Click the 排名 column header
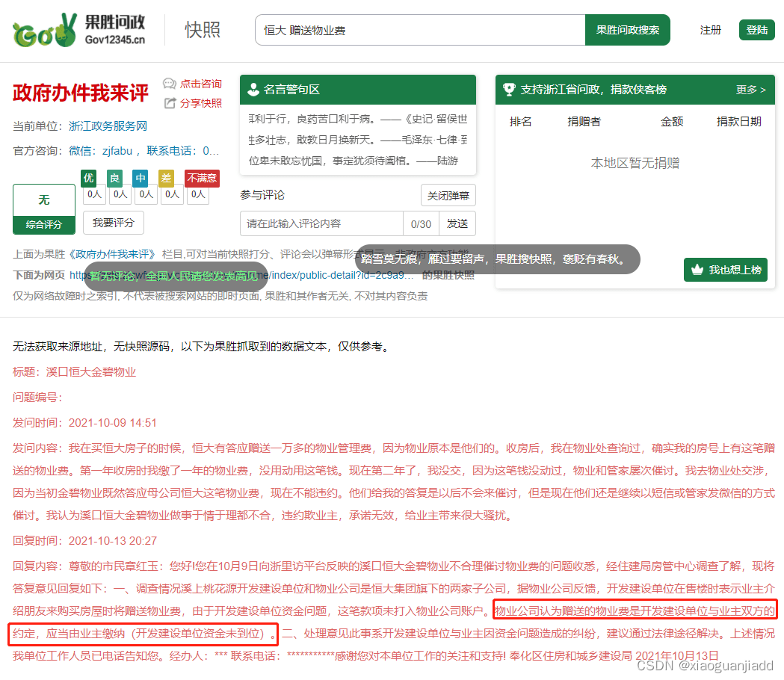784x680 pixels. [x=520, y=122]
